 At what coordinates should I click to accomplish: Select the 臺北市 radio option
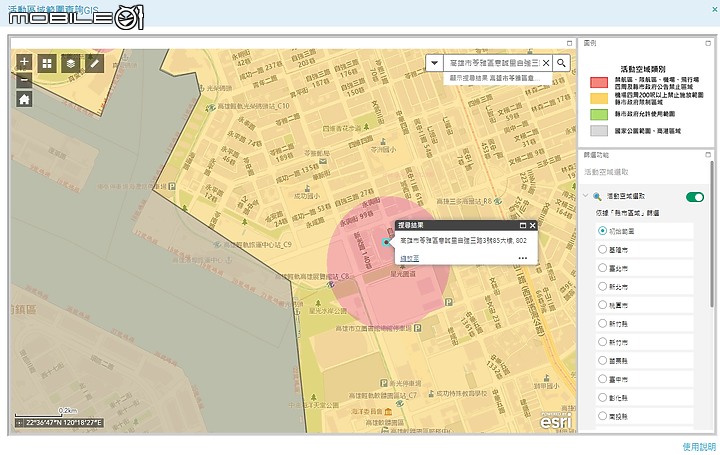pyautogui.click(x=602, y=268)
